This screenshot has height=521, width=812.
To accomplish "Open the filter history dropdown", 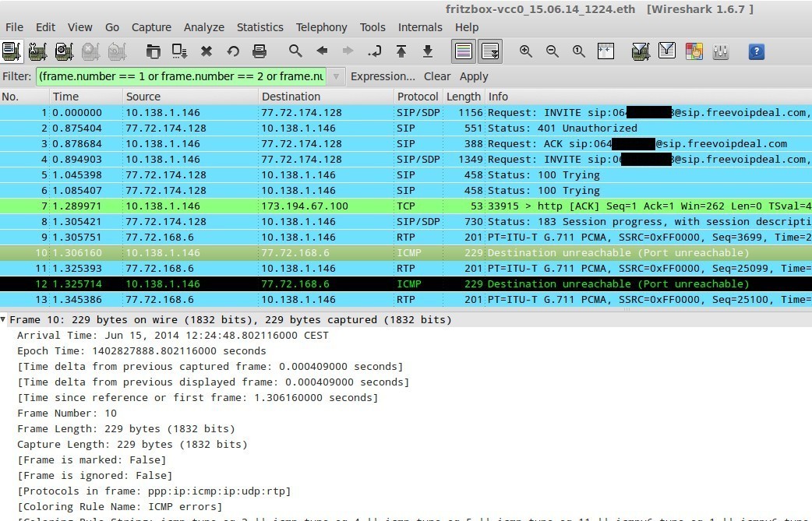I will pos(336,76).
